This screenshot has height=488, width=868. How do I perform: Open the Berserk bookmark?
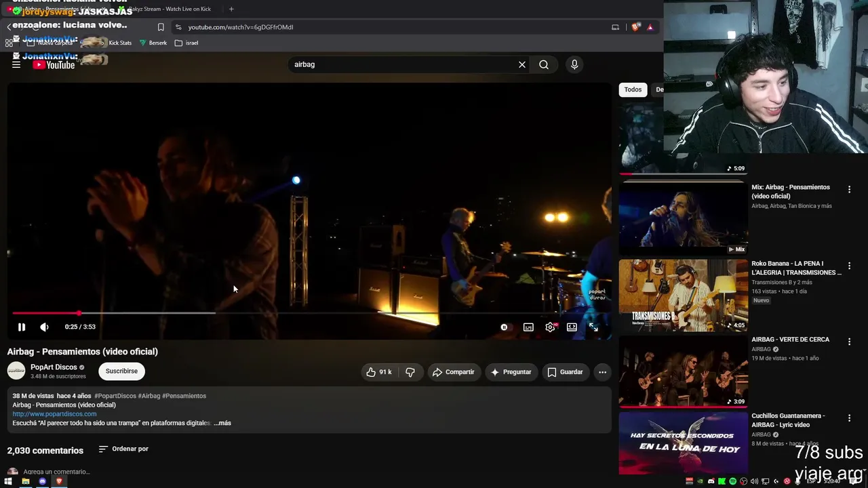[x=153, y=43]
